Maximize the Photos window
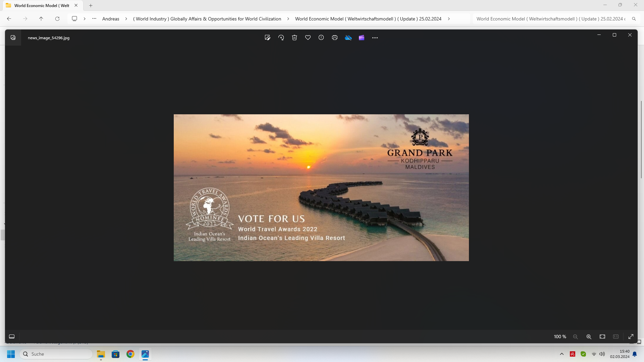This screenshot has height=362, width=644. click(614, 35)
